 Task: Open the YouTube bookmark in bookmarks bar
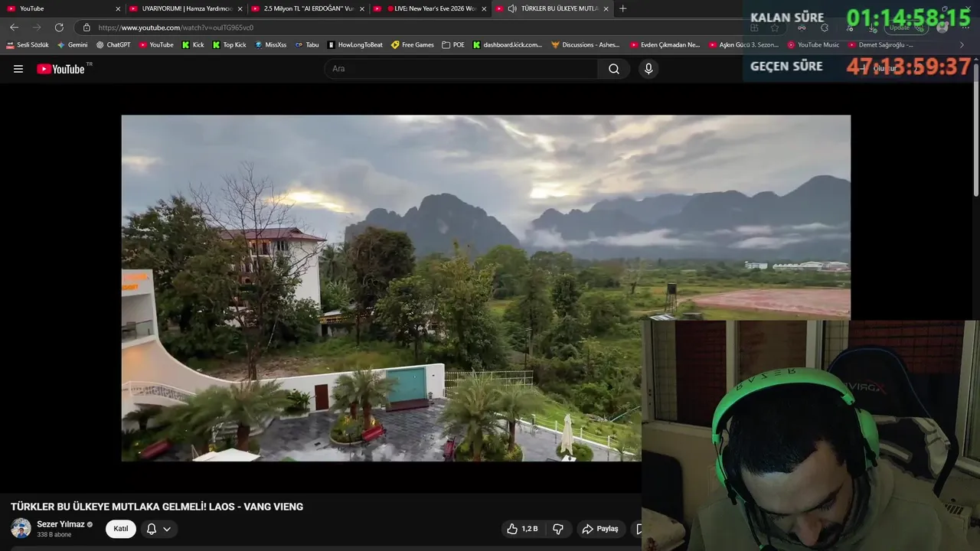156,45
